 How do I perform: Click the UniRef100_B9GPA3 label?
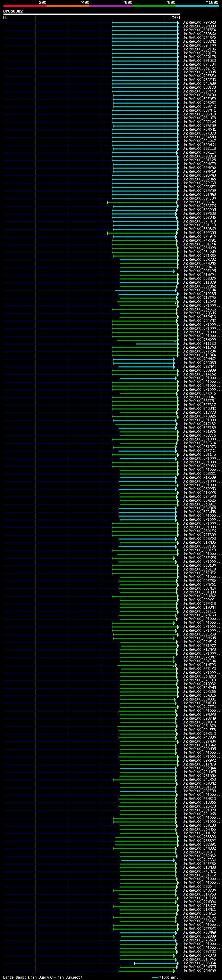click(199, 175)
